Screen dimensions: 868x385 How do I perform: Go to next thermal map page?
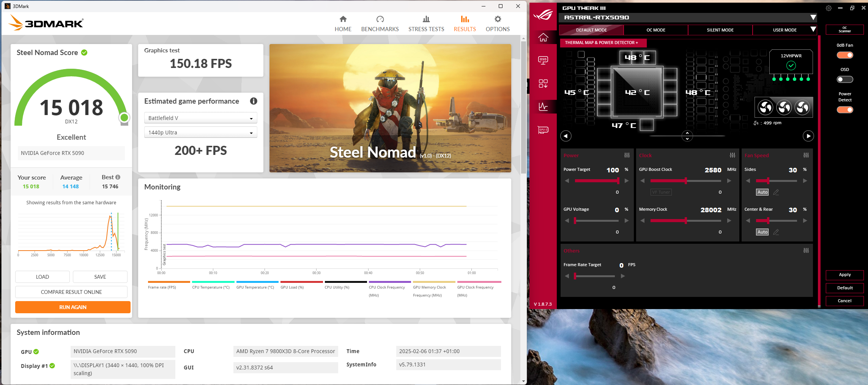[808, 136]
